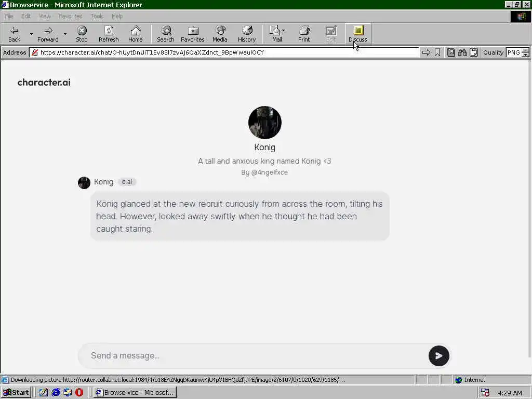Go to the Home page
The width and height of the screenshot is (532, 399).
136,34
